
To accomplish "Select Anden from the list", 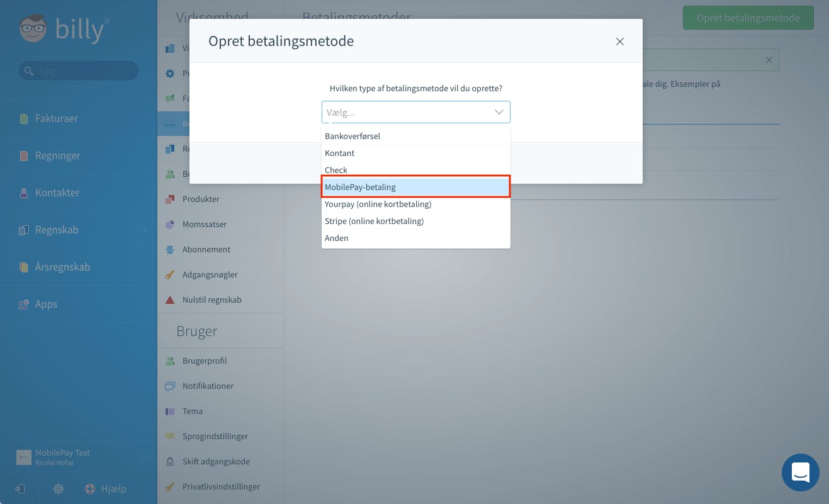I will click(416, 238).
